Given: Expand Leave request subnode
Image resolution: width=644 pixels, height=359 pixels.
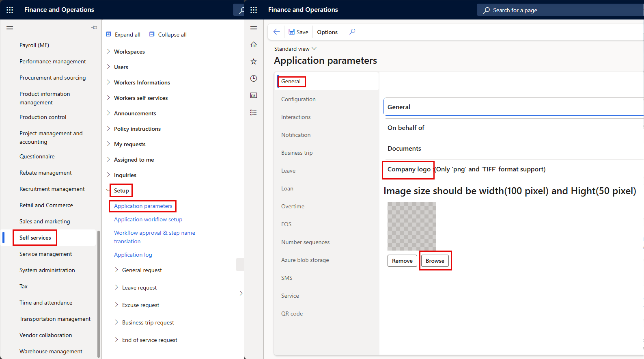Looking at the screenshot, I should tap(116, 287).
